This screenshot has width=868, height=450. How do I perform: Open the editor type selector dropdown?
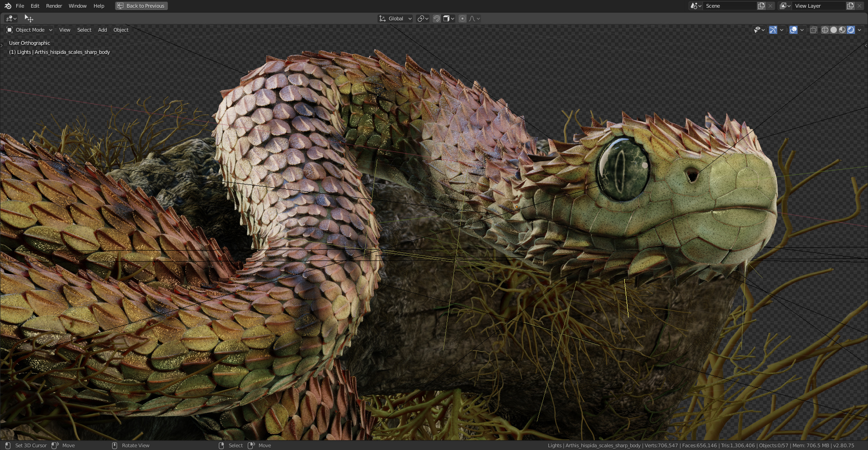(x=11, y=19)
